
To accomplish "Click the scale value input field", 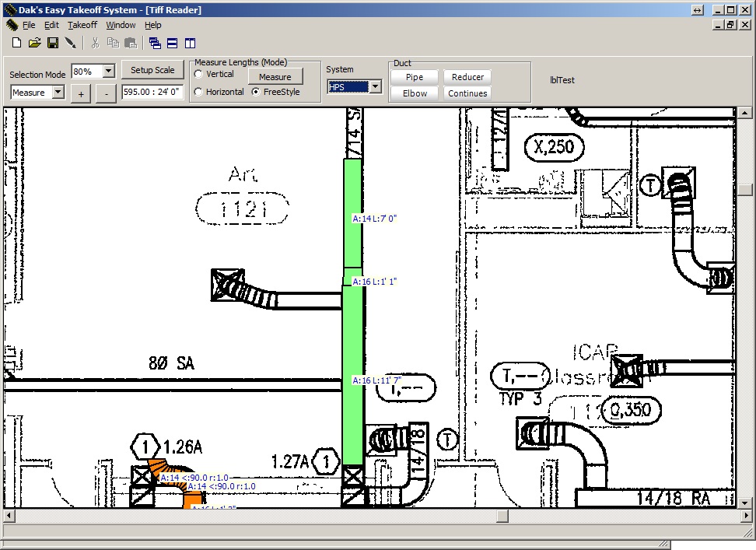I will click(152, 93).
